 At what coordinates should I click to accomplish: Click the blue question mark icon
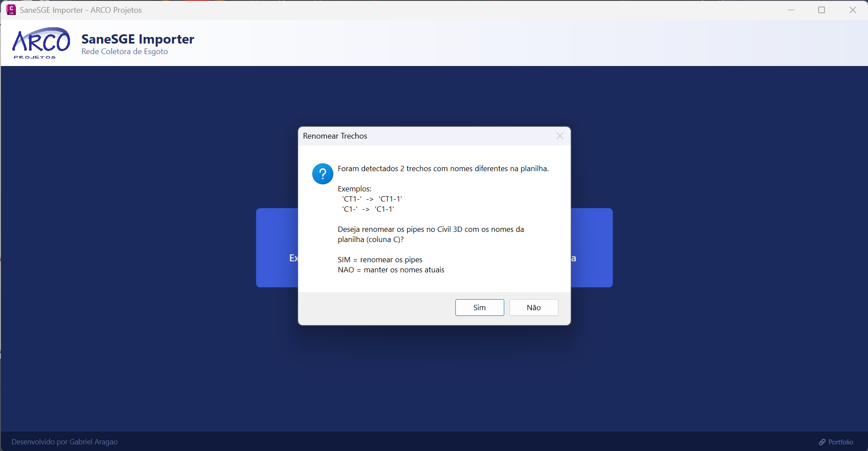coord(322,174)
